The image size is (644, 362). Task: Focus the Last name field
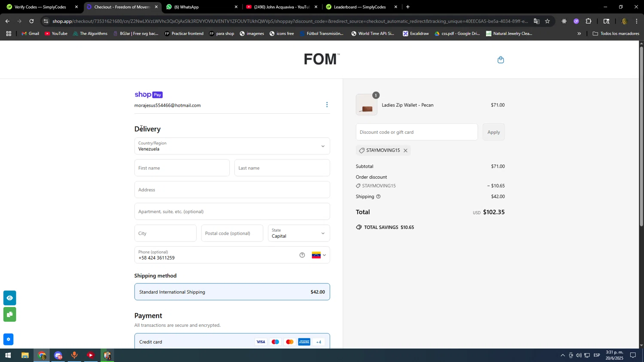(282, 168)
